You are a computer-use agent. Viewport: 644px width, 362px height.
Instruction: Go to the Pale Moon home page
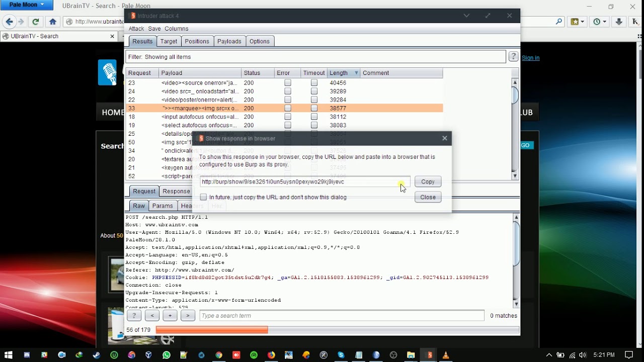(53, 22)
